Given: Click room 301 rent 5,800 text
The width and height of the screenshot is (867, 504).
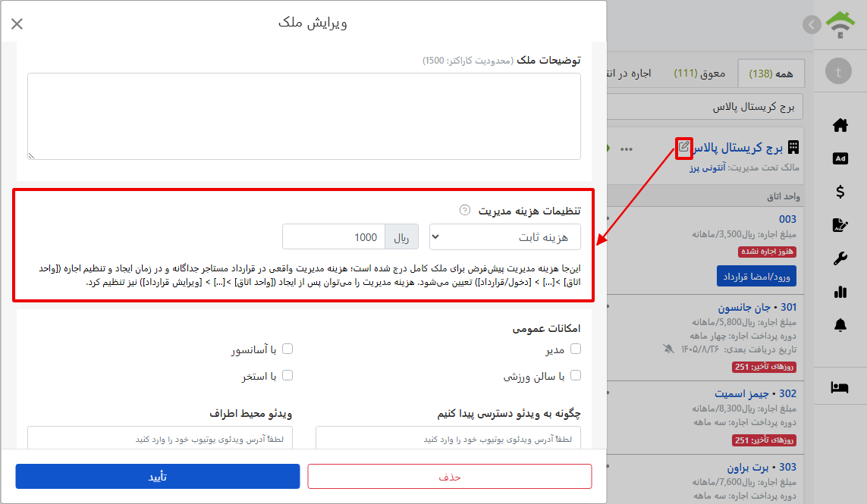Looking at the screenshot, I should coord(743,321).
